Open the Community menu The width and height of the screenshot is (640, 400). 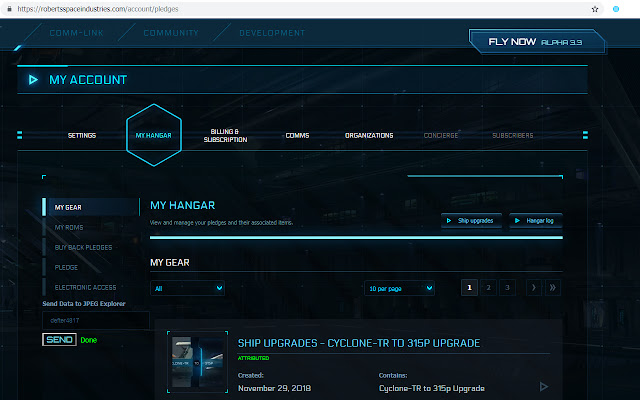click(171, 33)
